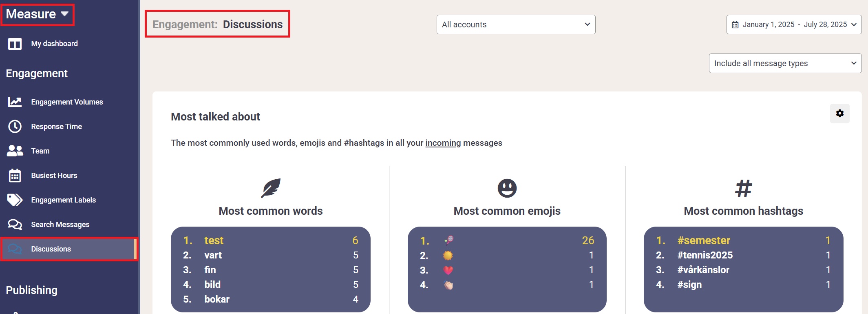Click the Busiest Hours calendar icon

pyautogui.click(x=15, y=176)
